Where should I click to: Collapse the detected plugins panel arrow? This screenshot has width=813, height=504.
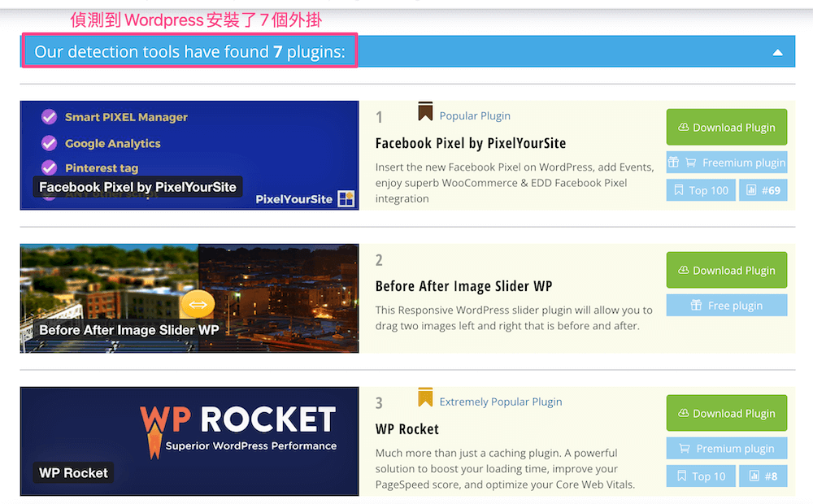coord(777,52)
